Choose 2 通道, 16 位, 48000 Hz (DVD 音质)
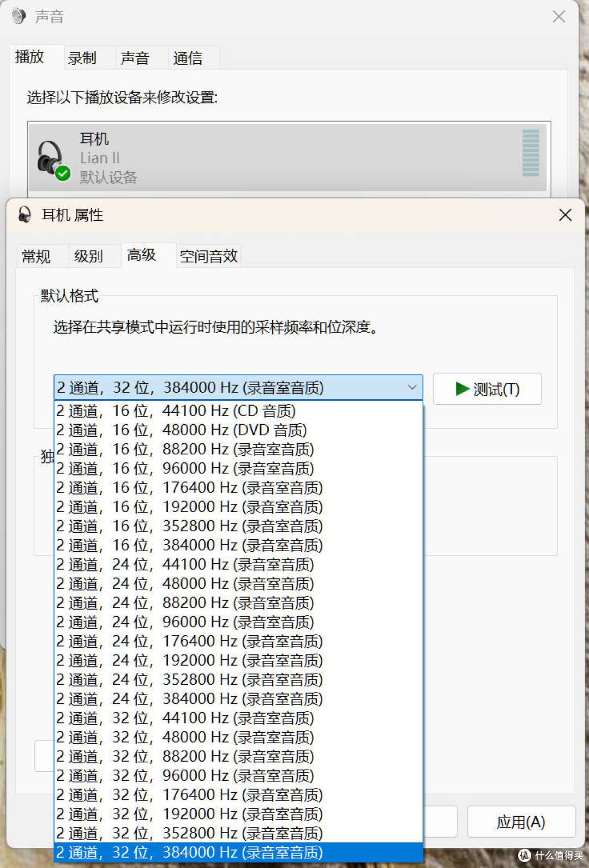The image size is (589, 868). click(238, 430)
